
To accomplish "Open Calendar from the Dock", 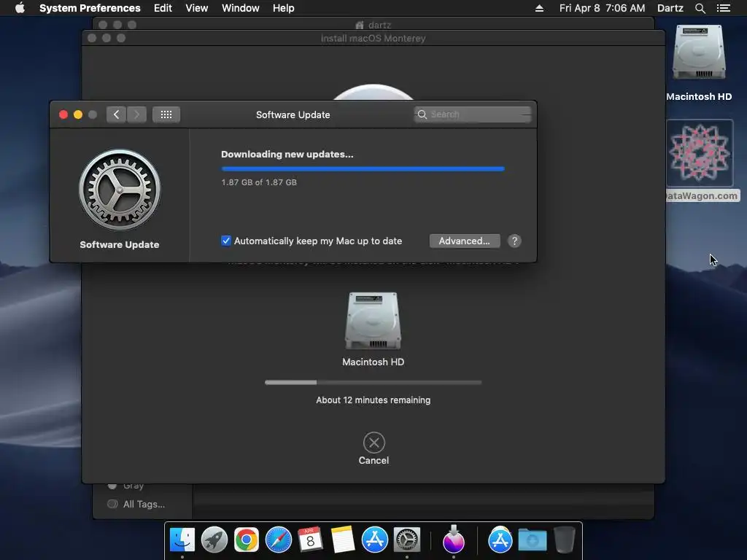I will pos(310,540).
